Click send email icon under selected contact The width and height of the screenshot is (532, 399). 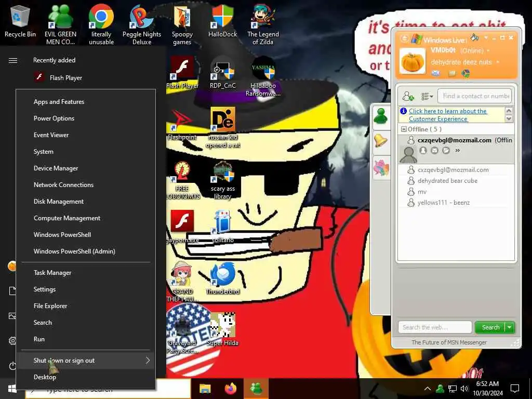434,151
